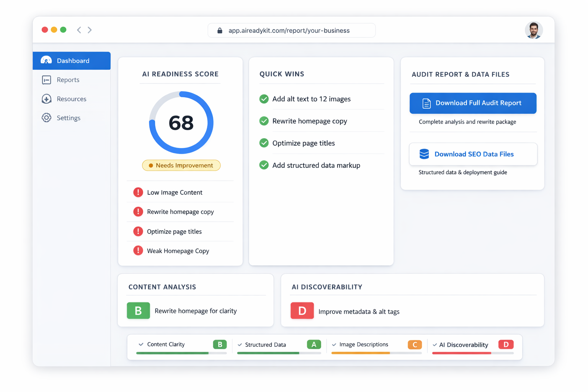Click Download Full Audit Report
The width and height of the screenshot is (588, 392).
(473, 103)
